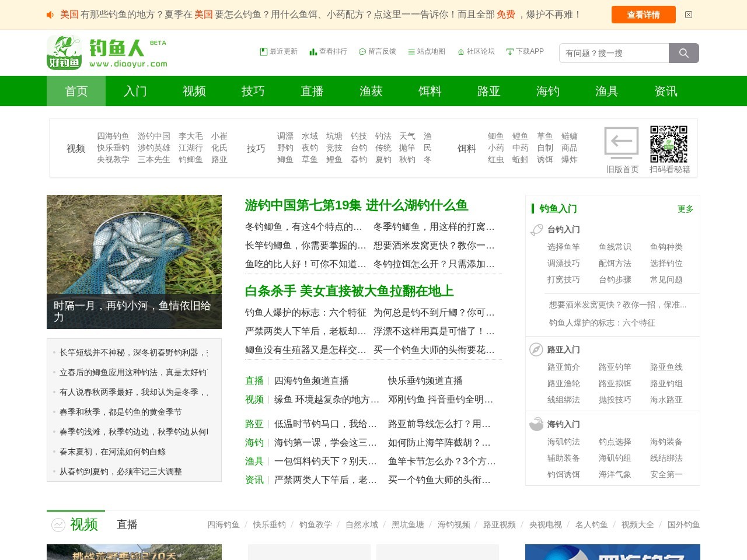Switch to the 直播 tab beside 视频

click(127, 524)
